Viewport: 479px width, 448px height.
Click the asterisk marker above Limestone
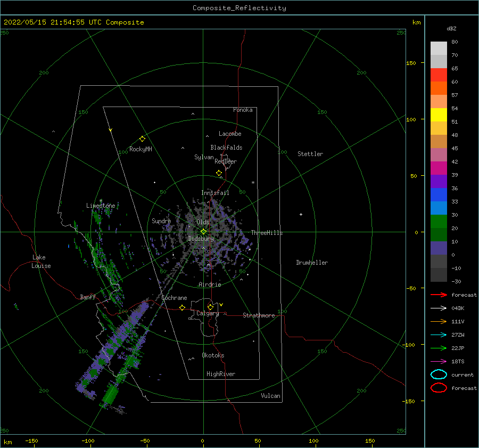[101, 201]
